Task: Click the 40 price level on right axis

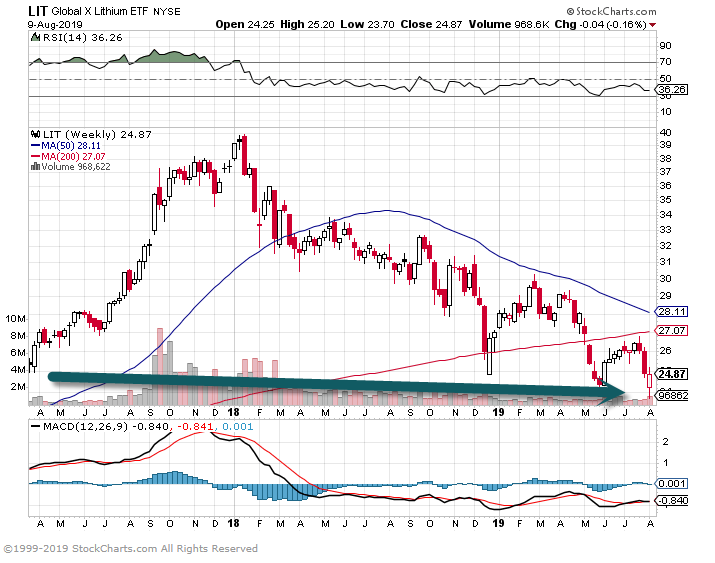Action: pos(665,133)
